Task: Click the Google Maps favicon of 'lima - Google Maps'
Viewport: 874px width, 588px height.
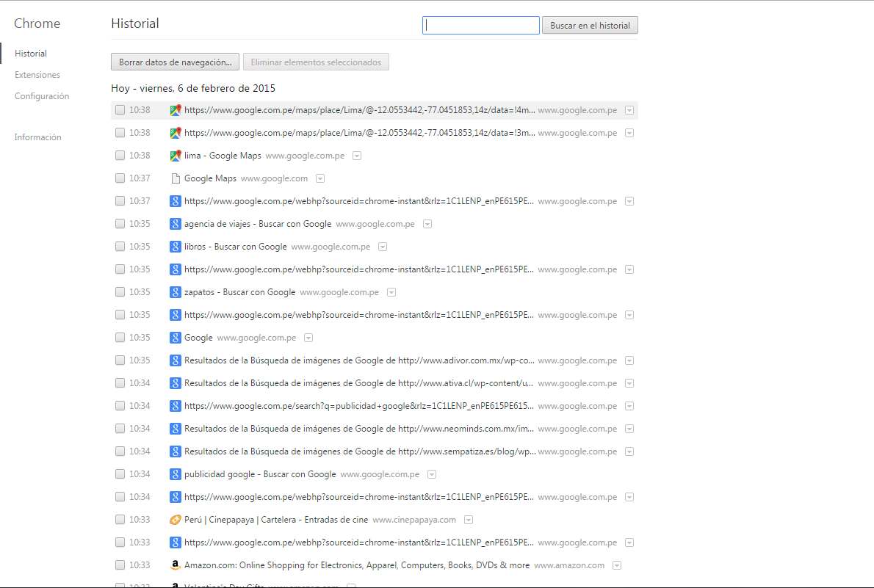Action: click(x=175, y=156)
